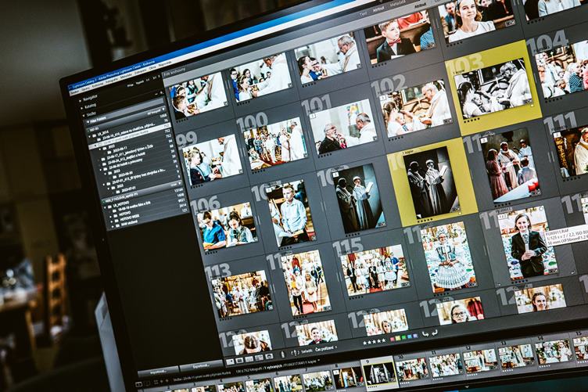Open the Soubor menu
The height and width of the screenshot is (392, 588).
point(74,92)
